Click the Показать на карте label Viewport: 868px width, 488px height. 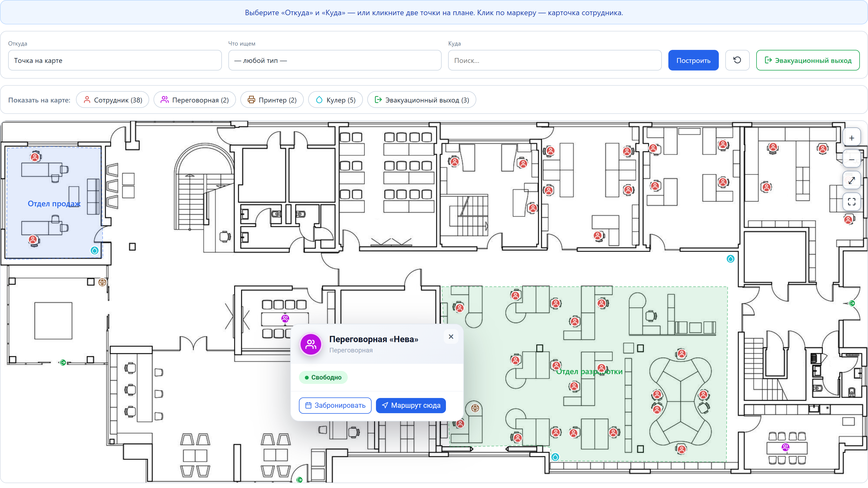(x=39, y=100)
